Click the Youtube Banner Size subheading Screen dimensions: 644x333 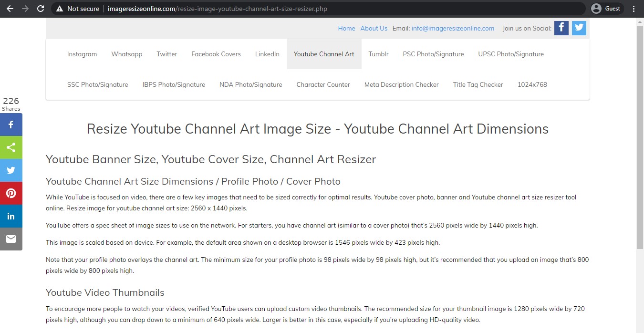pyautogui.click(x=211, y=159)
